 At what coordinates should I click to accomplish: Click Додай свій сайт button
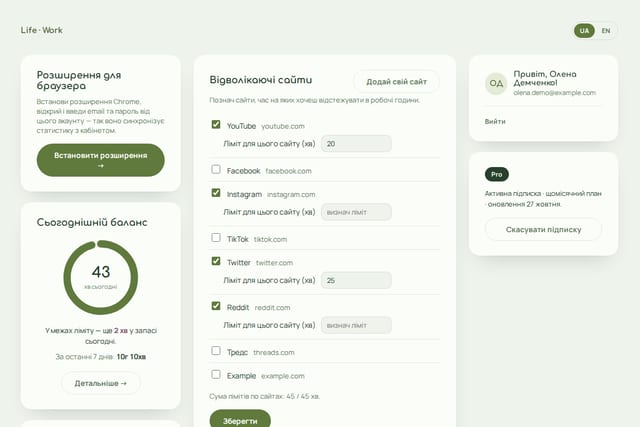pos(396,82)
